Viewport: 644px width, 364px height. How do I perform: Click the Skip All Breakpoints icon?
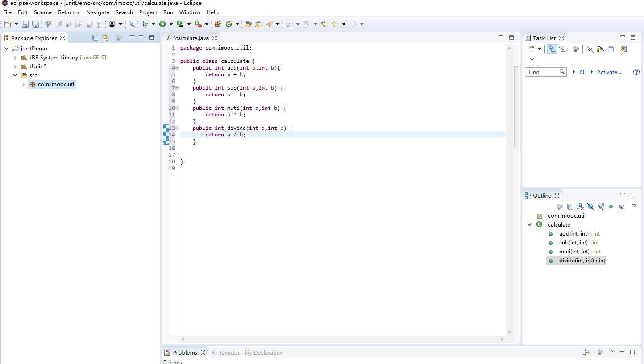click(132, 24)
